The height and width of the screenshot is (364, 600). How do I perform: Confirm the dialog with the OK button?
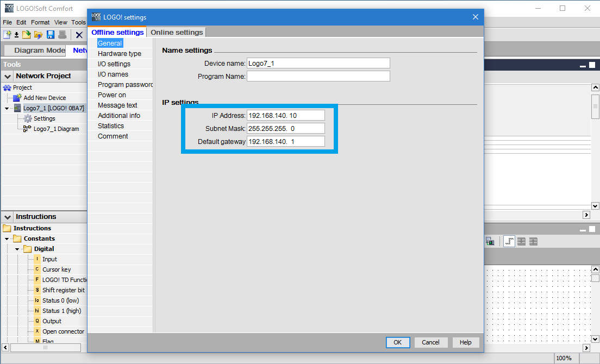pyautogui.click(x=398, y=342)
